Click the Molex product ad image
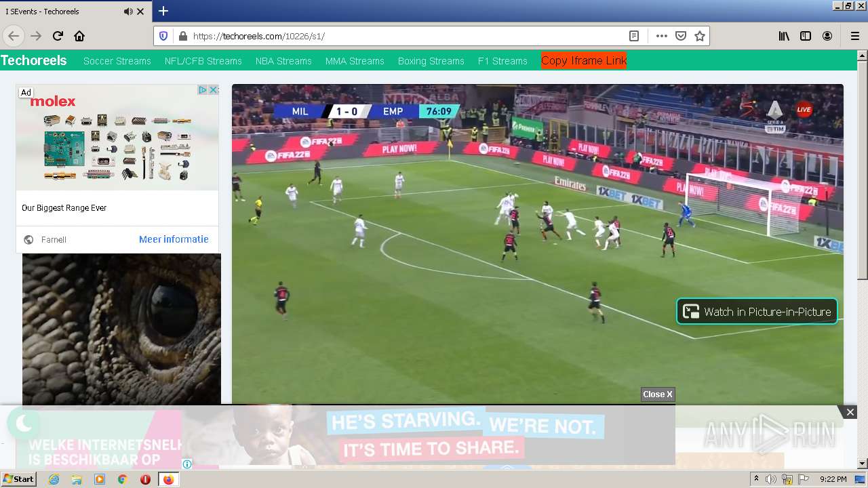Screen dimensions: 868x488 click(117, 138)
